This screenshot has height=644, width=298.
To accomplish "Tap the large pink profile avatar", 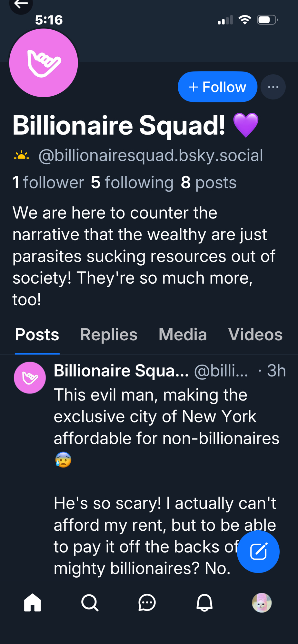I will 44,63.
